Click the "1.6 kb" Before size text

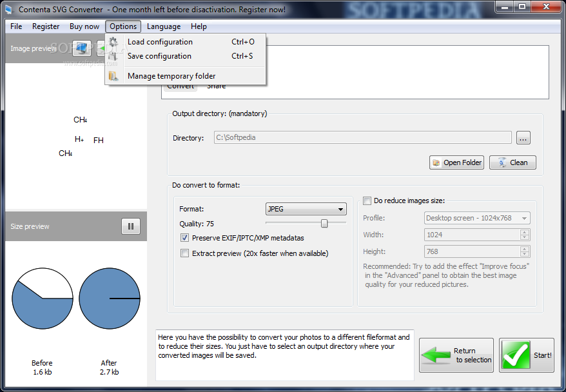(x=43, y=372)
